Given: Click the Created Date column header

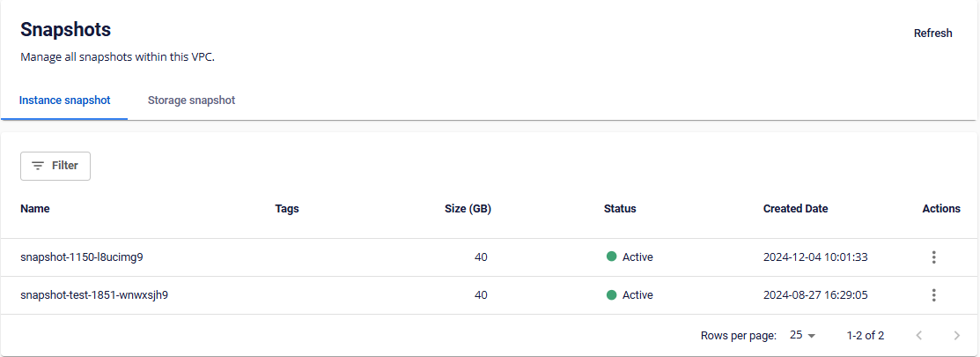Looking at the screenshot, I should [x=795, y=209].
